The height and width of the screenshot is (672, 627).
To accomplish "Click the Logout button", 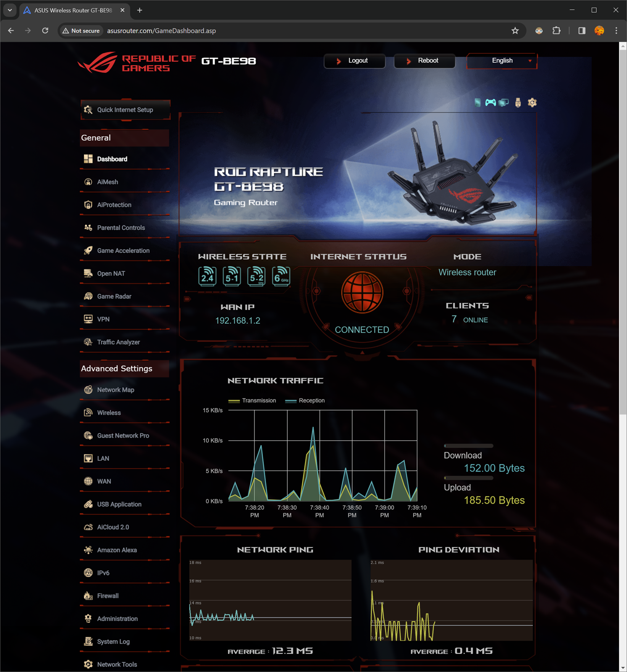I will click(355, 61).
